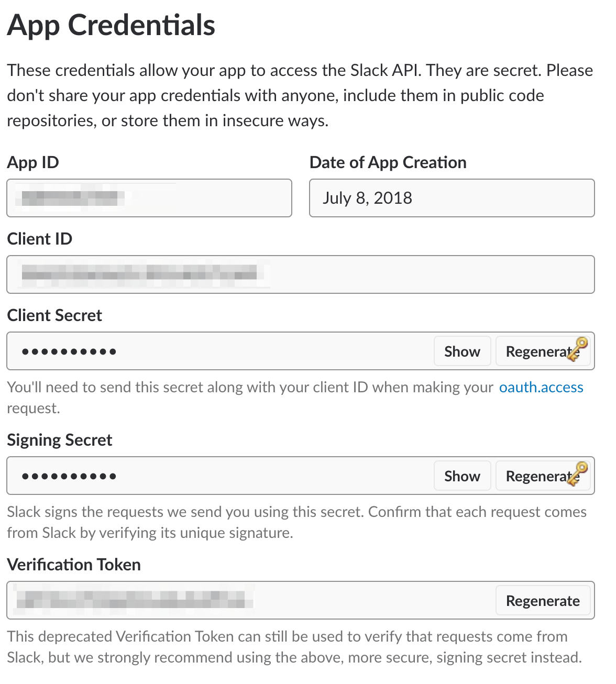616x684 pixels.
Task: Click the Signing Secret label
Action: 60,440
